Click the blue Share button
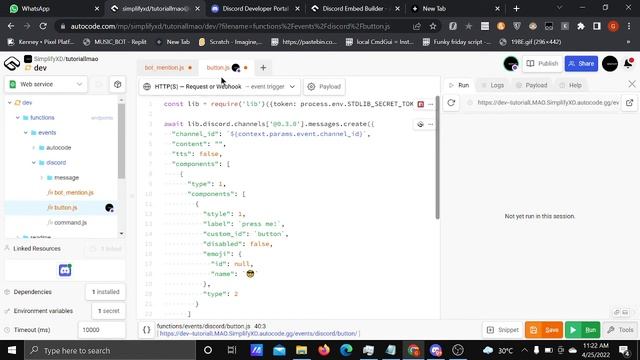This screenshot has width=640, height=360. pyautogui.click(x=581, y=64)
